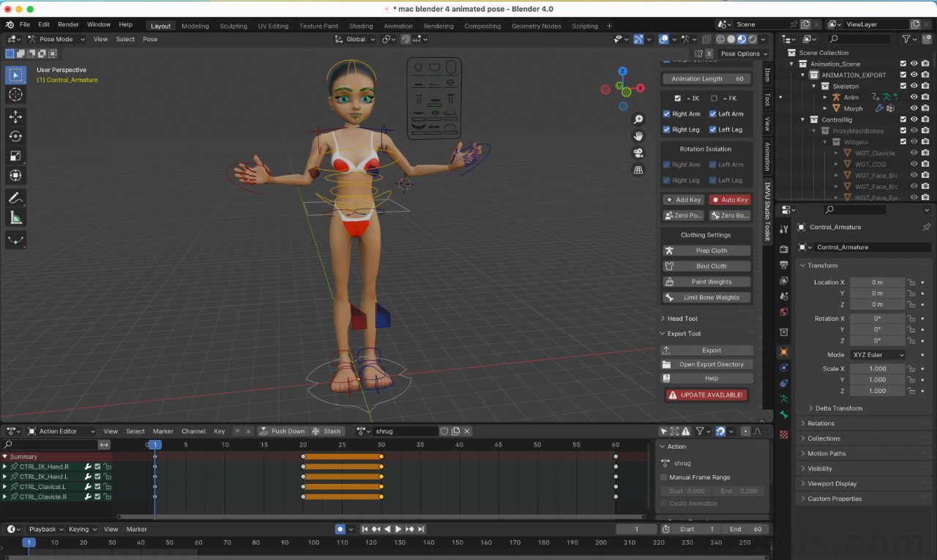This screenshot has width=937, height=560.
Task: Click the UPDATE AVAILABLE! button
Action: (706, 394)
